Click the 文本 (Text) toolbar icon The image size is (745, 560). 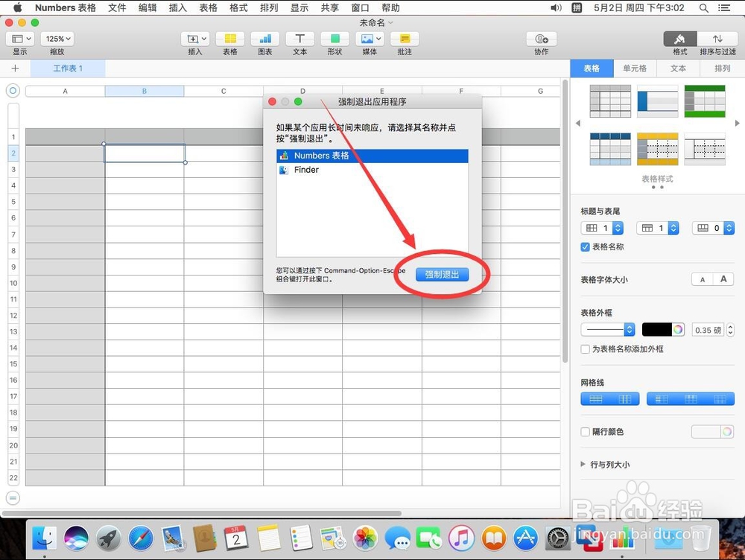coord(299,39)
